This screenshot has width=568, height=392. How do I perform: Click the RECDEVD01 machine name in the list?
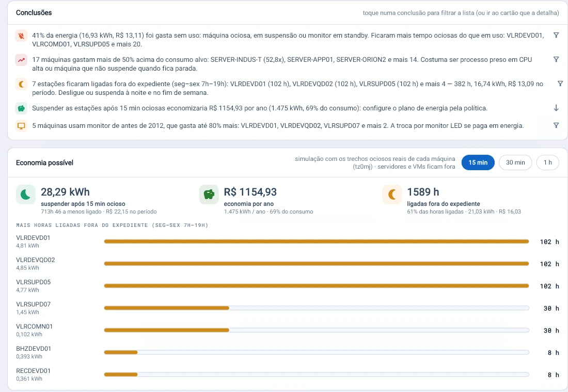click(x=34, y=371)
